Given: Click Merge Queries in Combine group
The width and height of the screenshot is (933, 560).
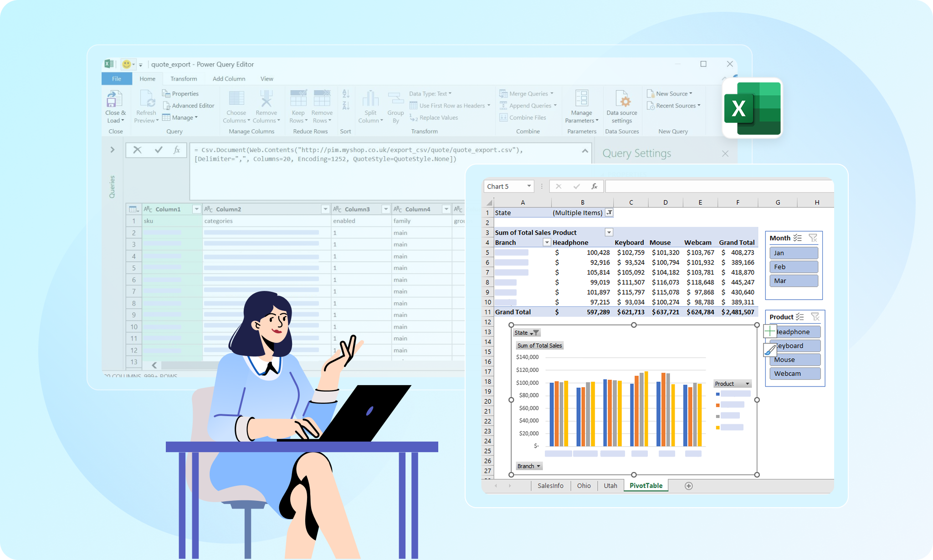Looking at the screenshot, I should tap(527, 93).
